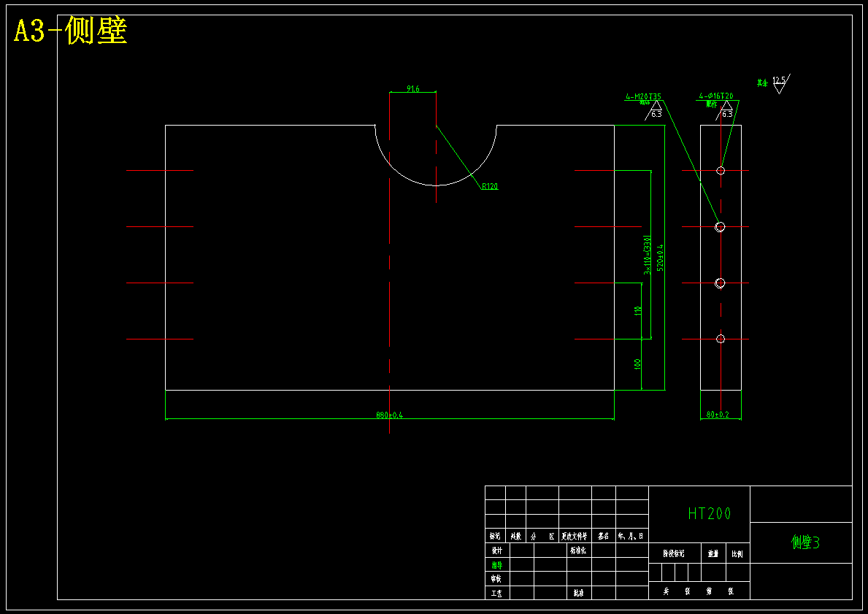Click the "标记" title block cell

(x=496, y=537)
